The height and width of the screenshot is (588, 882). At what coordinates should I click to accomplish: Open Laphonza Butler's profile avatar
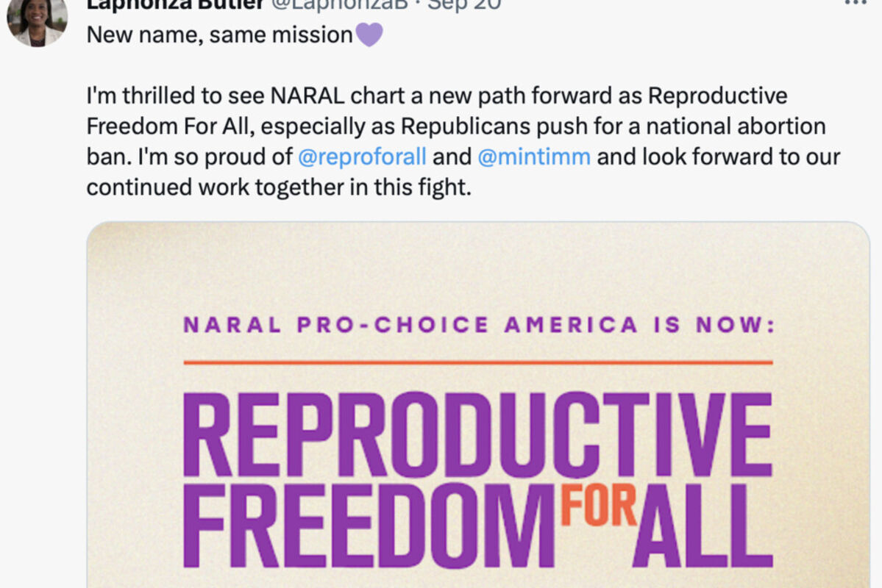click(x=37, y=23)
